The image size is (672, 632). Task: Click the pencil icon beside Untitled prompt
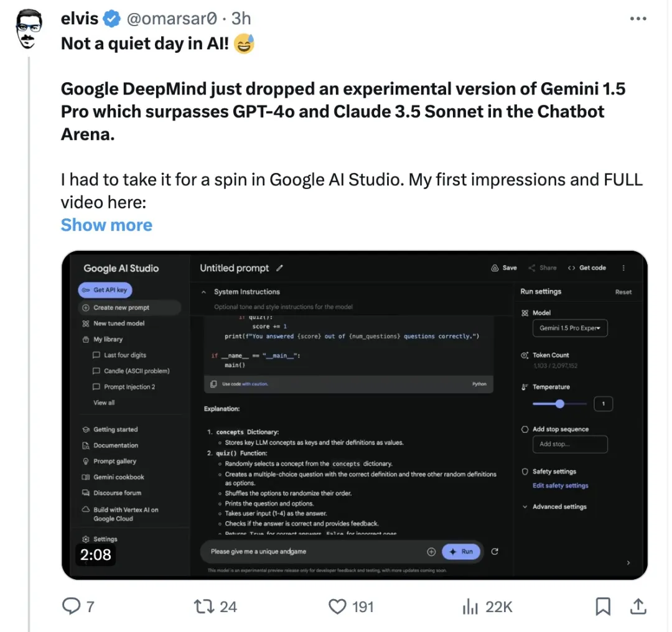point(279,268)
